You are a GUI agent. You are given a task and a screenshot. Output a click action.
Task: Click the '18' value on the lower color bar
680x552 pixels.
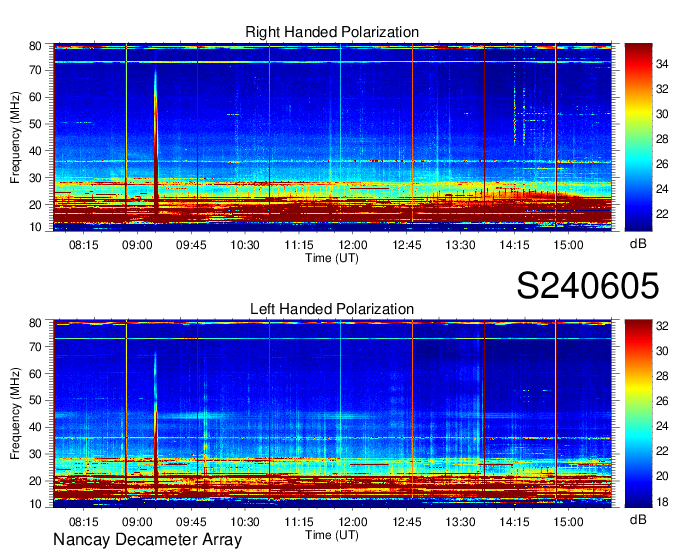tap(662, 502)
